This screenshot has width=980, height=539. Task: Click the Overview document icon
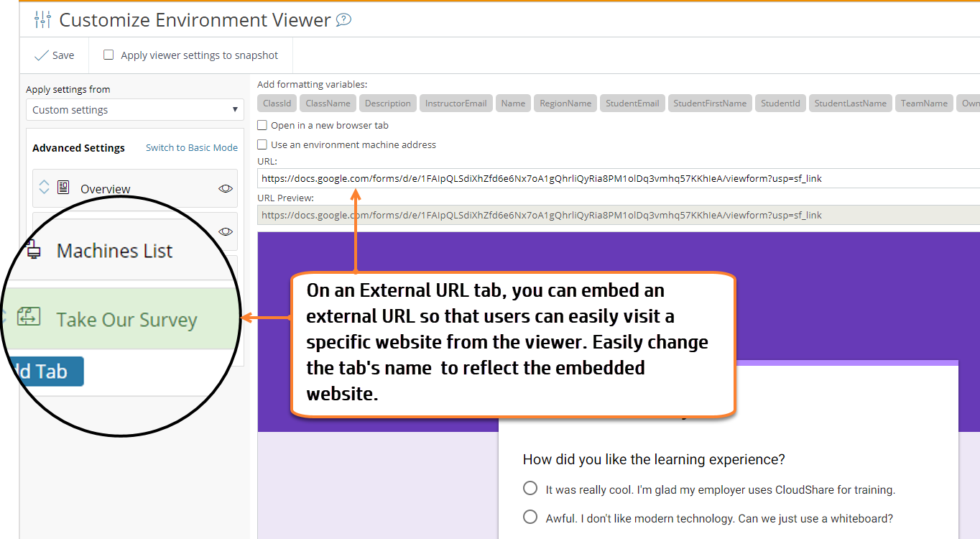65,188
